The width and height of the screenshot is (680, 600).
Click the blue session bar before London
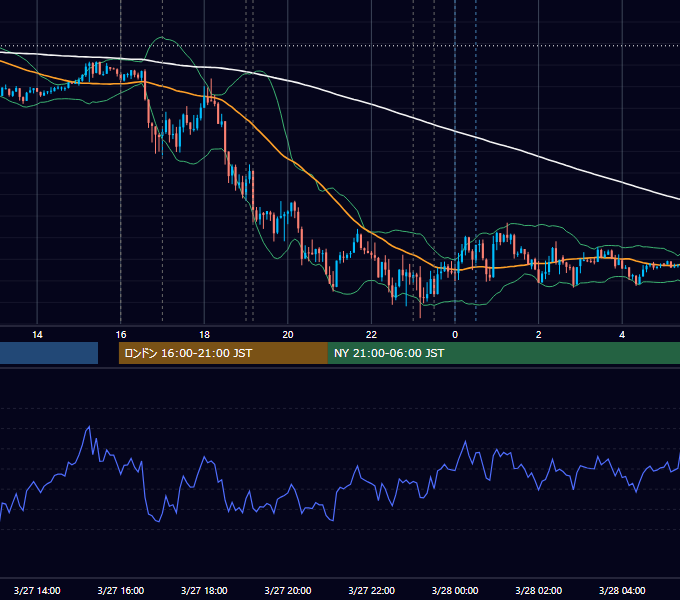tap(49, 353)
